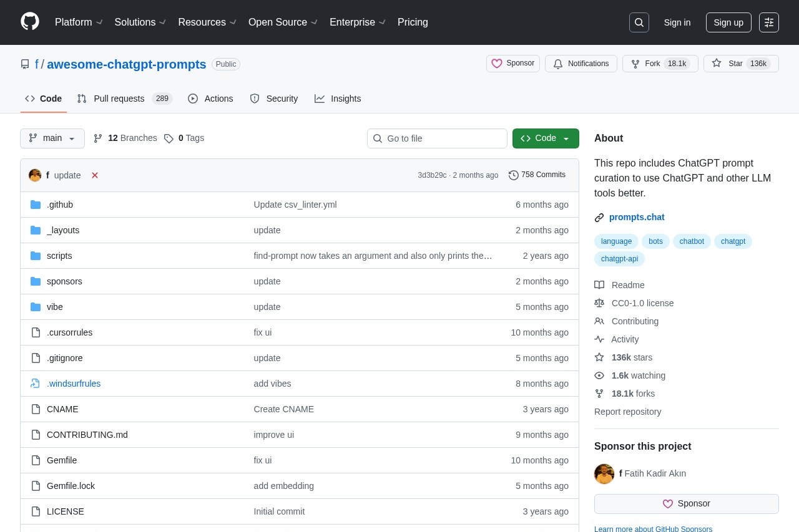Click the search magnifier icon button
The width and height of the screenshot is (799, 532).
[x=639, y=22]
